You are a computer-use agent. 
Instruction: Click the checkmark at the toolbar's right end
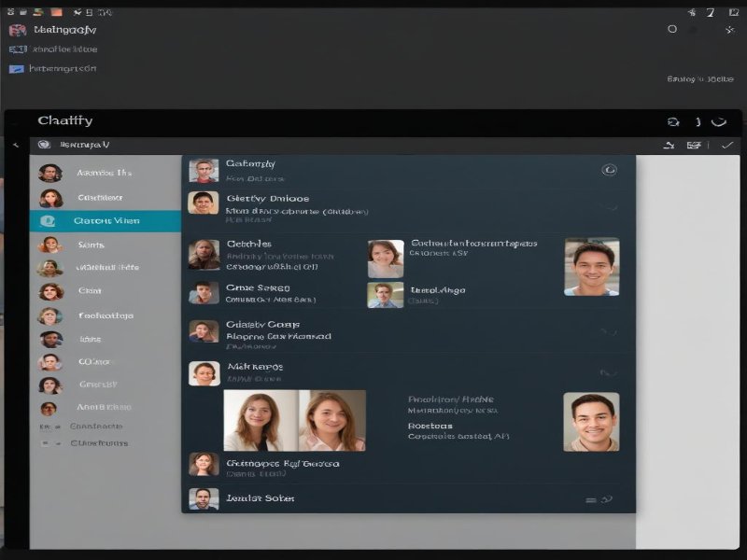coord(726,145)
